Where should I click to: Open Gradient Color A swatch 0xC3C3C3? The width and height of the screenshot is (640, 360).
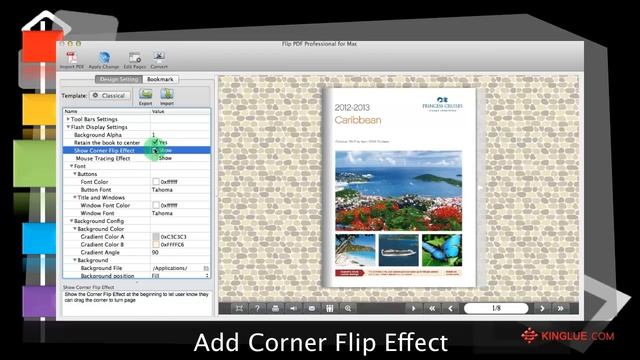[x=156, y=237]
